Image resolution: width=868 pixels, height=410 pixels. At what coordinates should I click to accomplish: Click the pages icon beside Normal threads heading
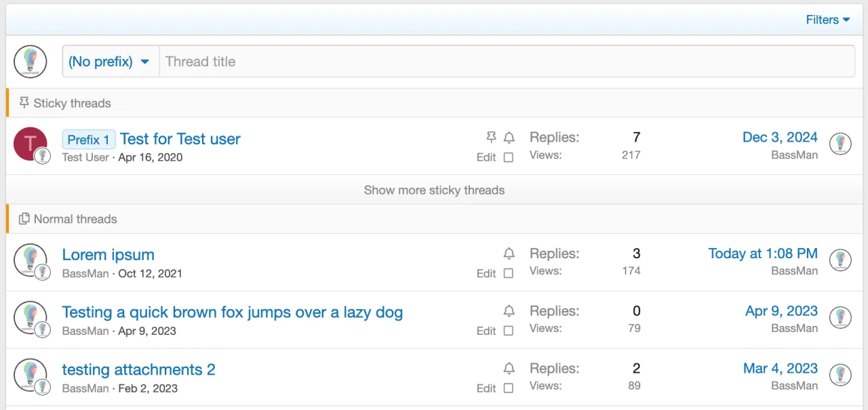(24, 219)
